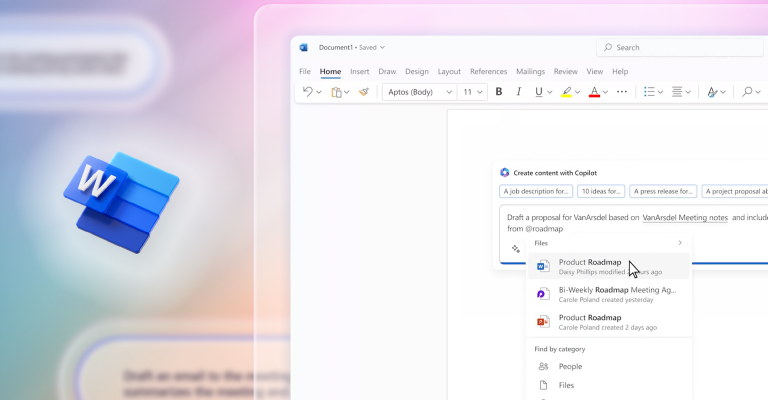Choose 'A project proposal' suggestion chip
The width and height of the screenshot is (768, 400).
coord(735,191)
